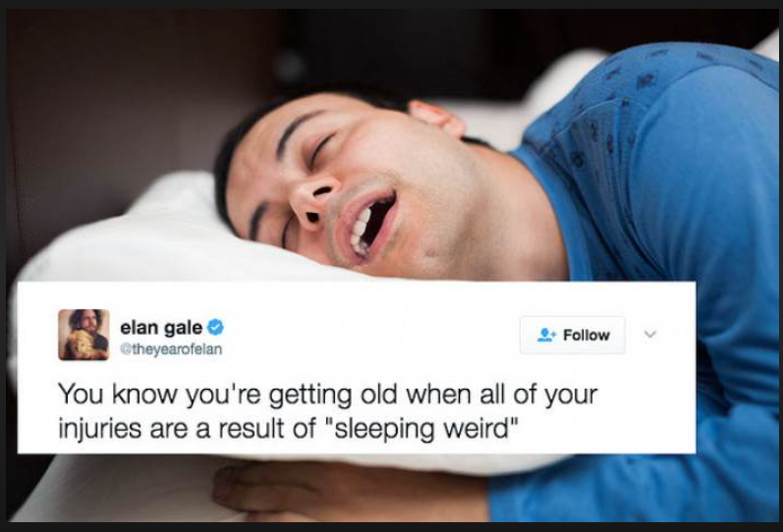The height and width of the screenshot is (532, 783).
Task: Click the blue verified checkmark badge
Action: [x=215, y=328]
